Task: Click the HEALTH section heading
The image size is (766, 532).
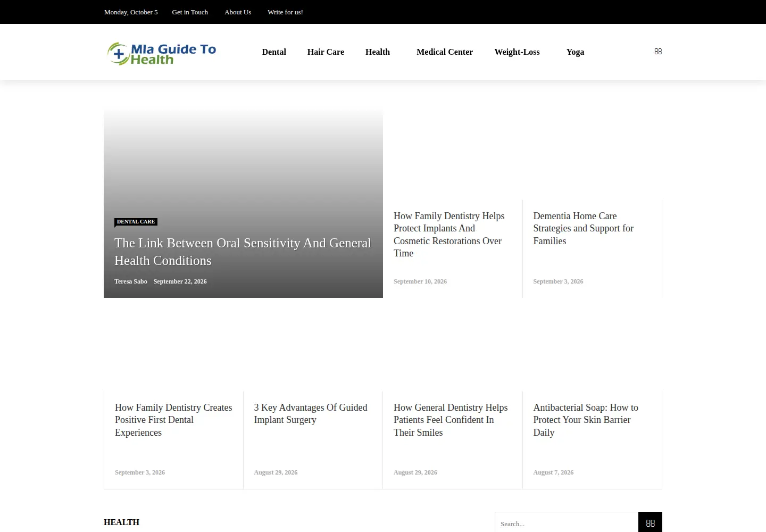Action: click(x=122, y=522)
